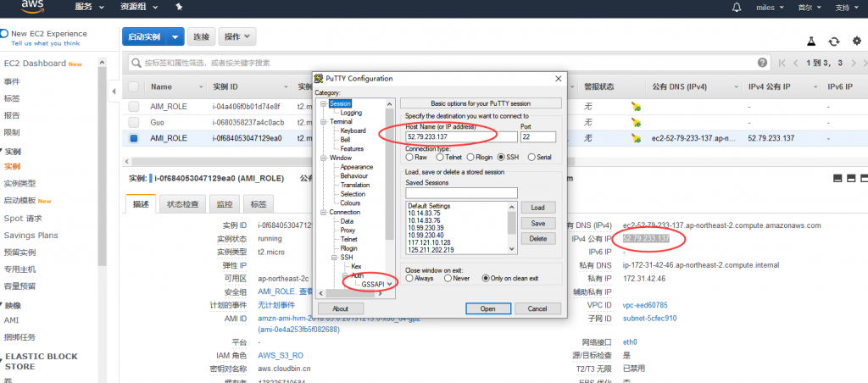
Task: Click the search magnifier icon in filter bar
Action: 136,63
